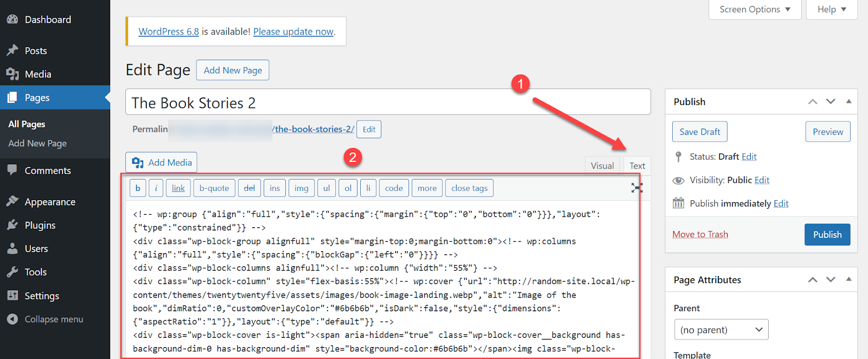Collapse the Page Attributes panel
Viewport: 868px width, 359px height.
[848, 280]
